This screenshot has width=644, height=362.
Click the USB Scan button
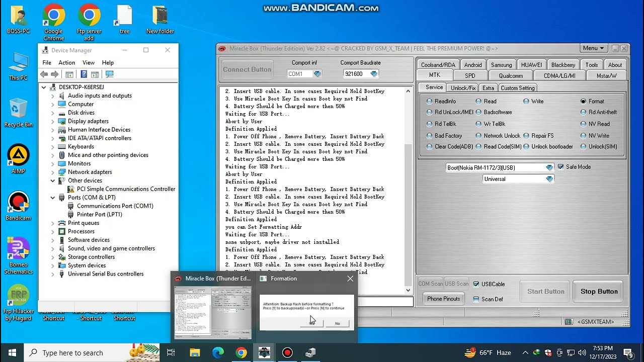pyautogui.click(x=457, y=284)
